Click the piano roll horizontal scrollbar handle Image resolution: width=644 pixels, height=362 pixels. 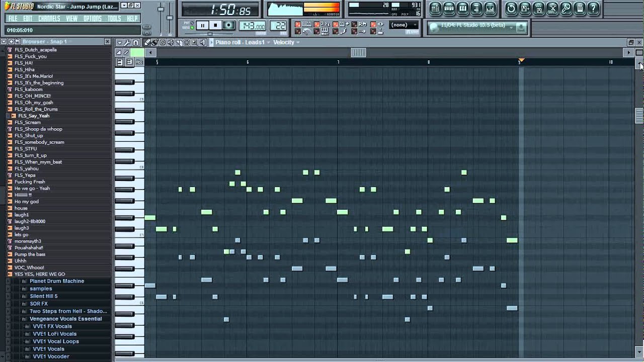358,52
